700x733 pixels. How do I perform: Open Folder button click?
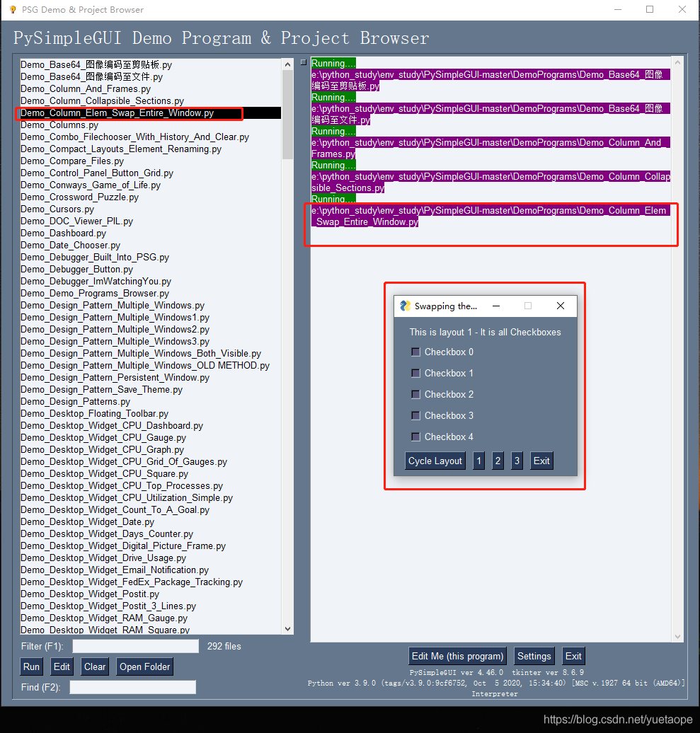144,666
